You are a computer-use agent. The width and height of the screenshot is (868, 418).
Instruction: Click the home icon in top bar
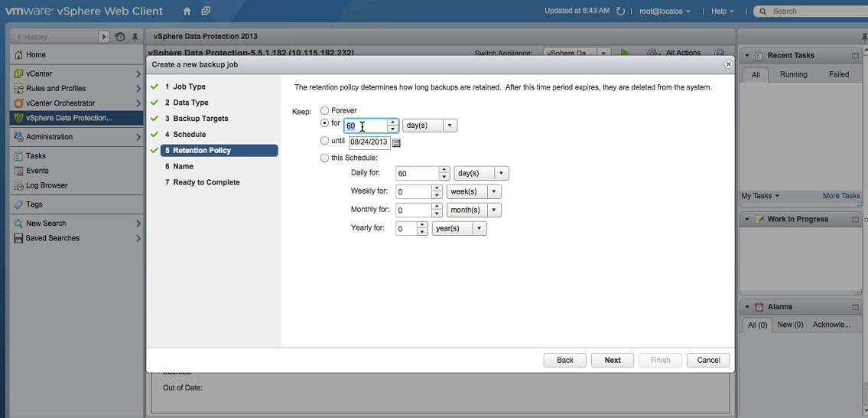click(187, 11)
